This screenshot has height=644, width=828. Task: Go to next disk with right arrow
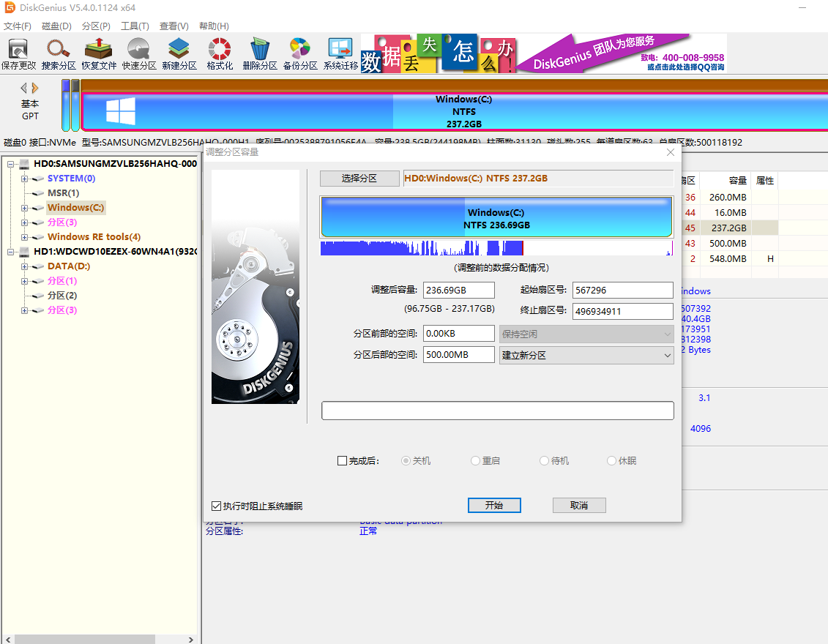pos(35,88)
